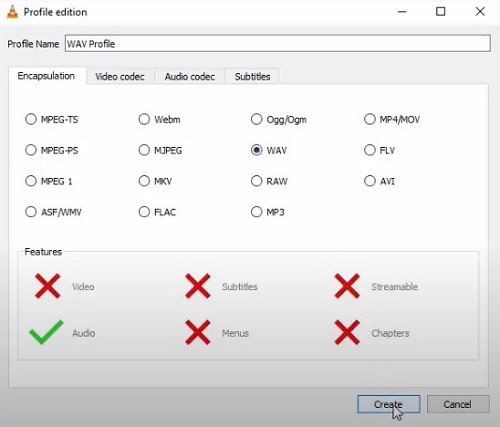500x427 pixels.
Task: Select the MJPEG radio button
Action: coord(144,150)
